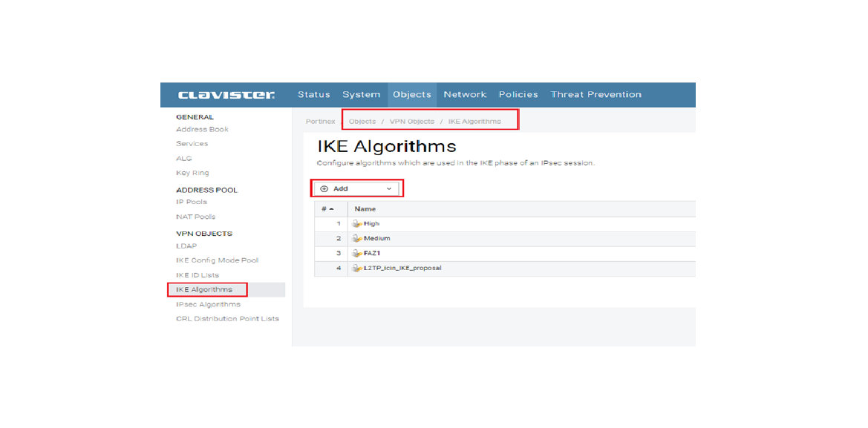Open the Policies menu
The image size is (868, 428).
point(518,95)
